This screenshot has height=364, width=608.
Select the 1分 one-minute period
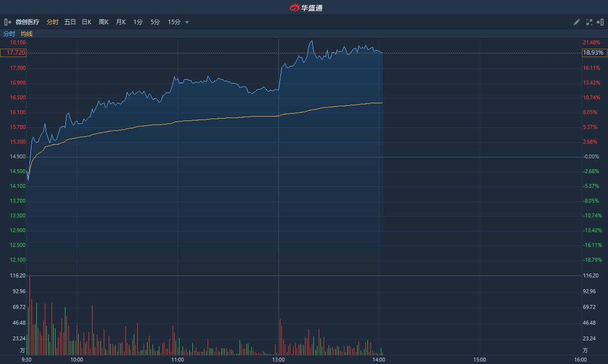click(138, 22)
